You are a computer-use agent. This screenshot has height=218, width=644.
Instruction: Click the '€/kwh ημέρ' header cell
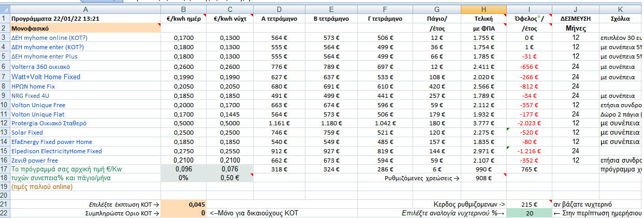pos(184,18)
